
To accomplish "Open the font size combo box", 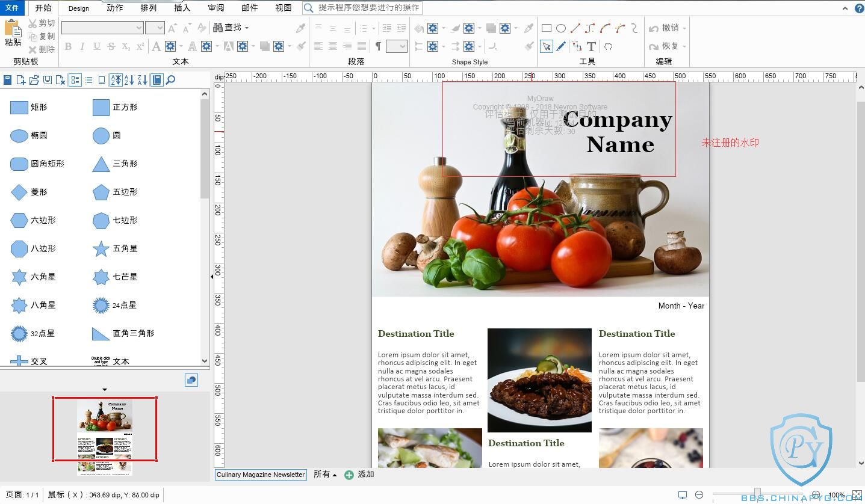I will coord(155,28).
